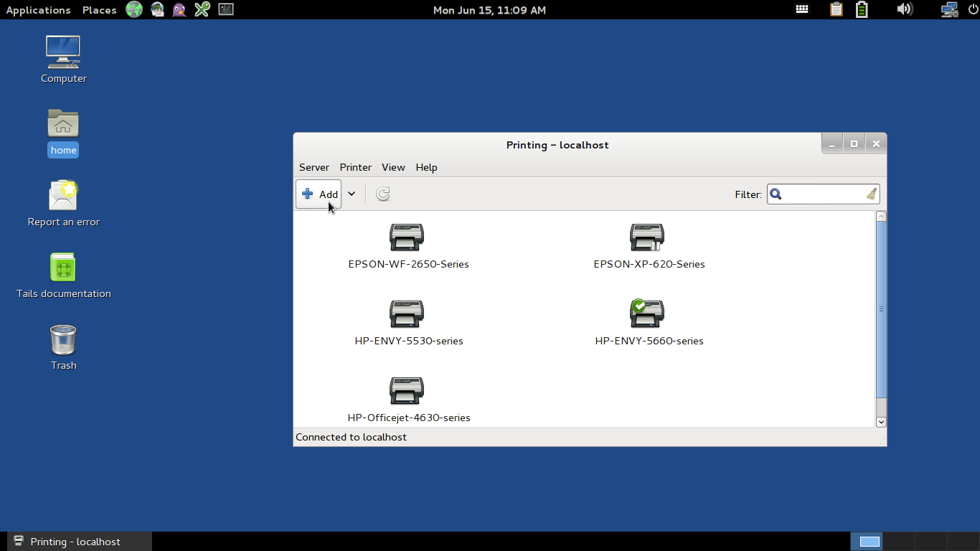Select the HP-ENVY-5530-series printer icon
The width and height of the screenshot is (980, 551).
407,314
